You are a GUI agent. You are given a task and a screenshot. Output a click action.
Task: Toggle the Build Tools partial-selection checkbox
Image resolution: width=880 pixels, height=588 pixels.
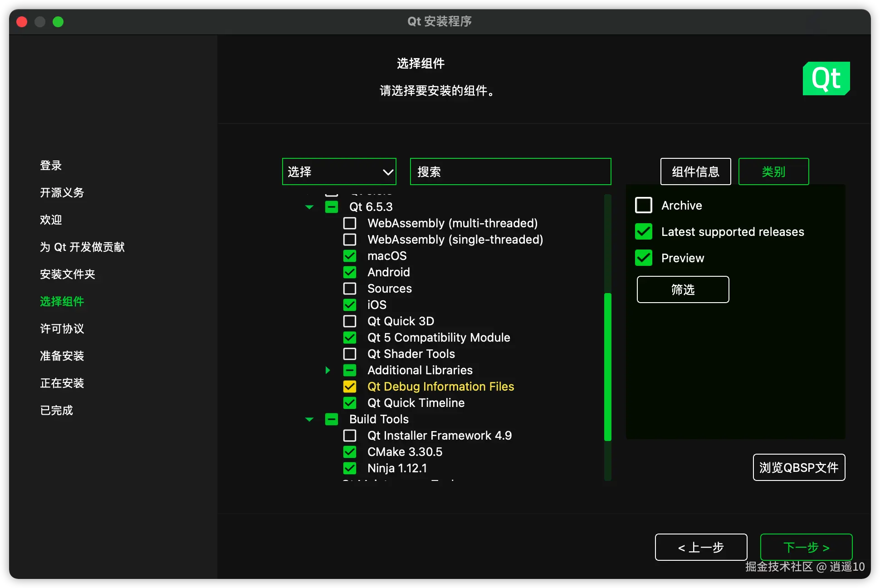point(332,419)
